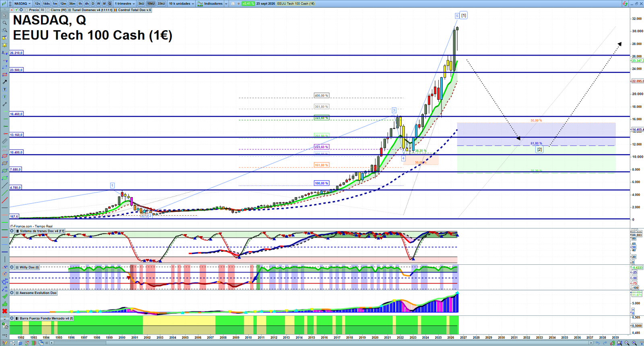Select the red ellipse drawing tool
The image size is (644, 346).
tap(4, 156)
